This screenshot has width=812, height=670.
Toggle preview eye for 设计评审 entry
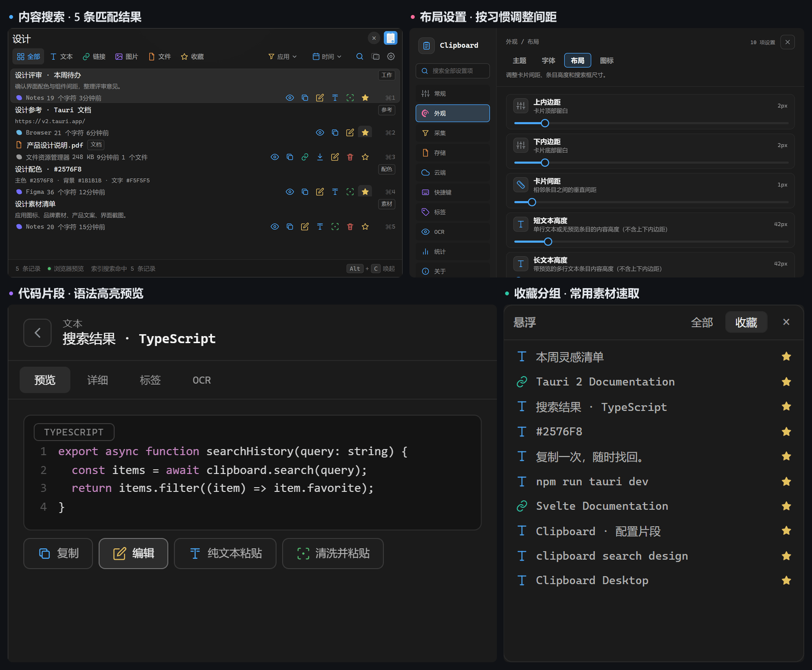pos(290,98)
